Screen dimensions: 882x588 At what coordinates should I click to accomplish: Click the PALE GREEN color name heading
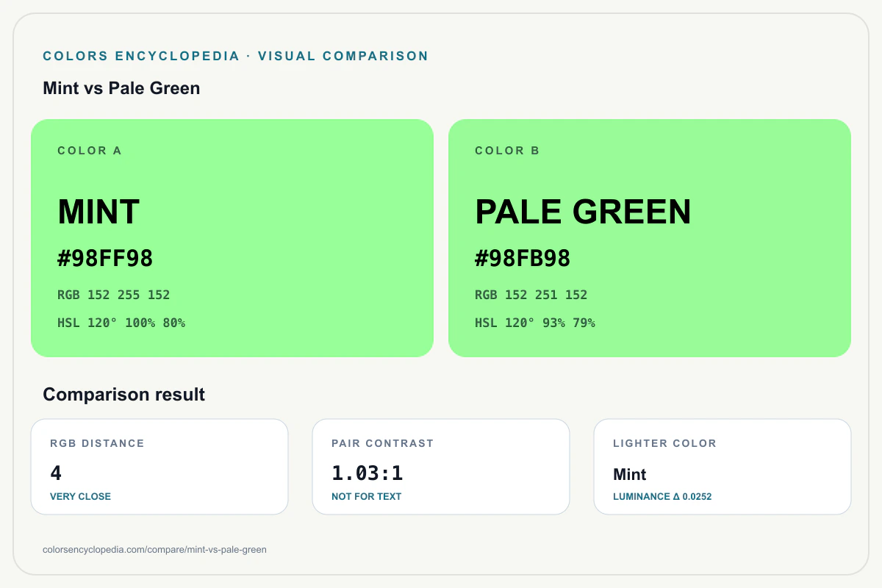pos(583,212)
